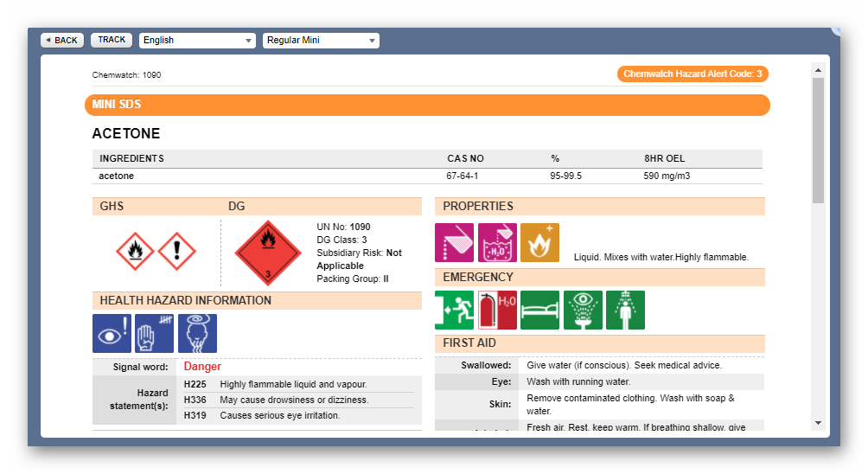The width and height of the screenshot is (868, 474).
Task: Click the eye wash station icon
Action: (x=583, y=311)
